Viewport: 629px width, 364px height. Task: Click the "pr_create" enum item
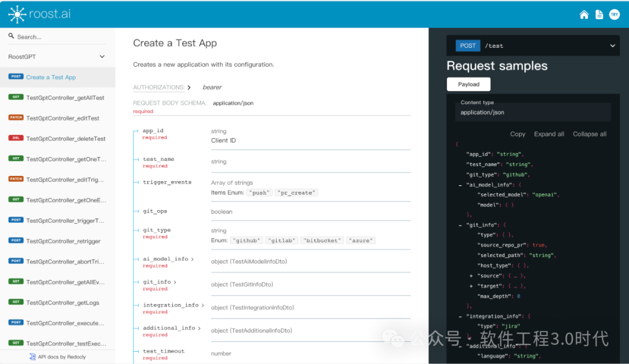(x=296, y=193)
